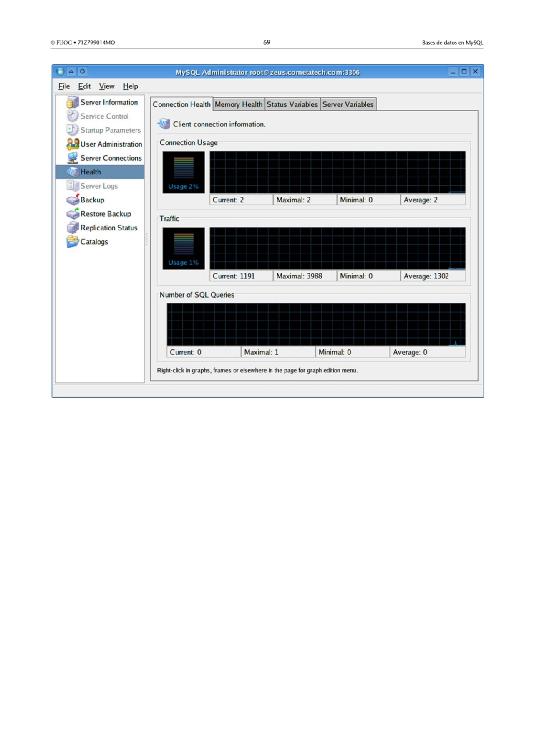Click the Restore Backup icon
The width and height of the screenshot is (534, 756).
tap(73, 213)
